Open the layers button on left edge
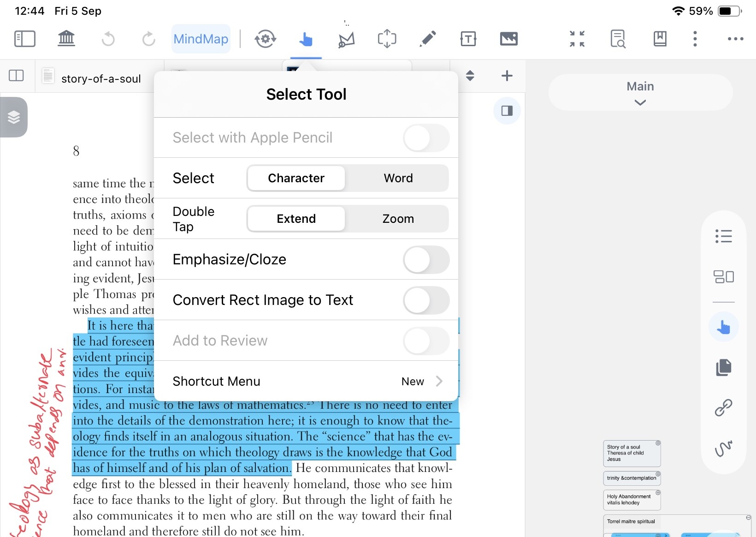 tap(14, 117)
